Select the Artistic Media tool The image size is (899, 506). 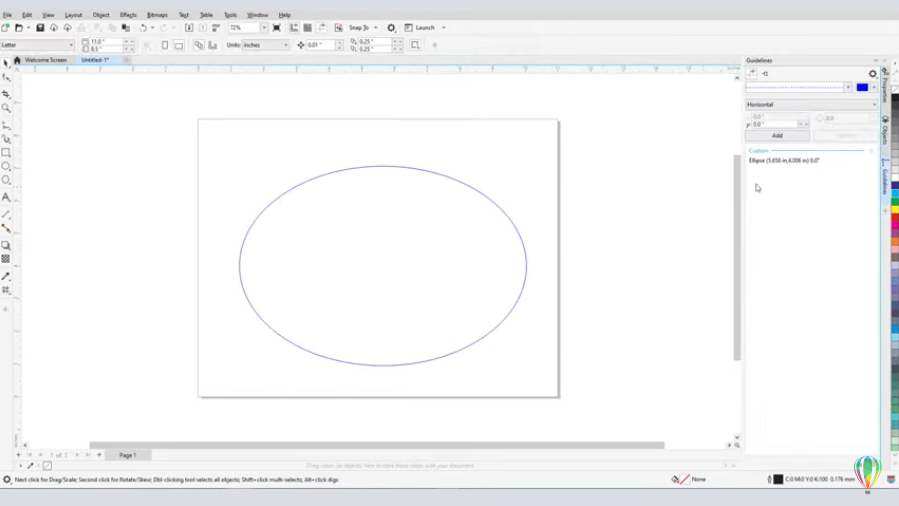(x=6, y=139)
